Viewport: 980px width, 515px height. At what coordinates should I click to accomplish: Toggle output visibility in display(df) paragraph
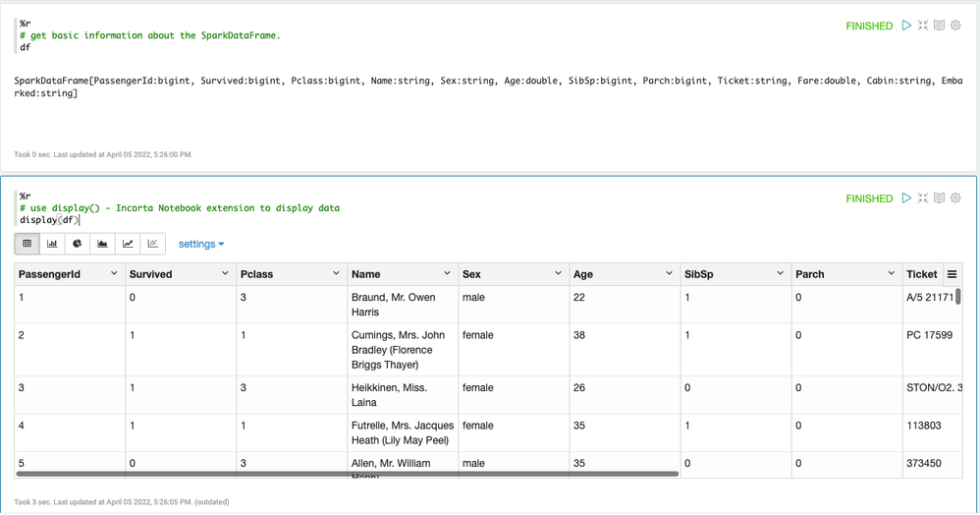click(x=939, y=199)
